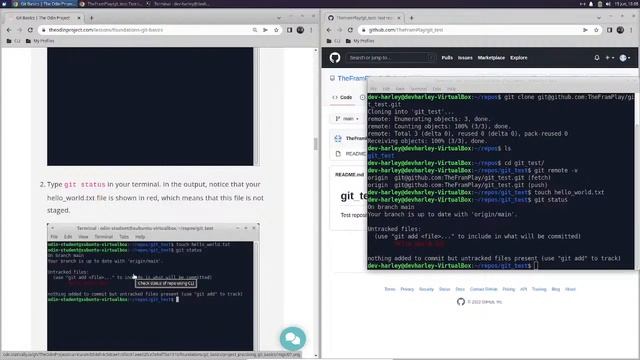Viewport: 640px width, 360px height.
Task: Open File menu in dev-harley terminal window
Action: 373,89
